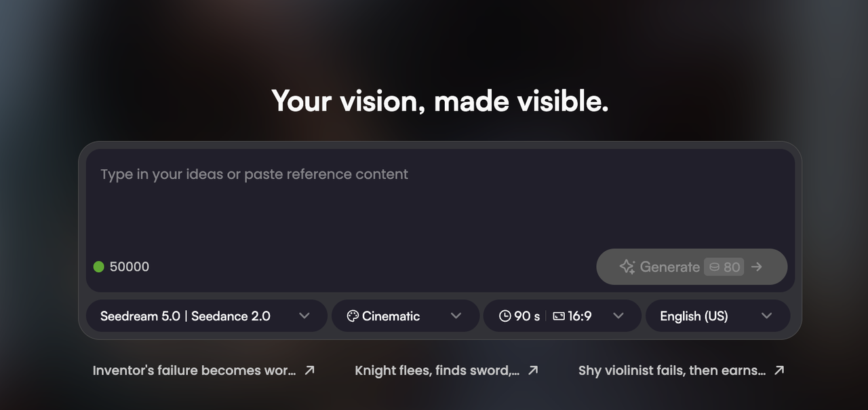
Task: Click the palette icon next to Cinematic
Action: tap(353, 316)
